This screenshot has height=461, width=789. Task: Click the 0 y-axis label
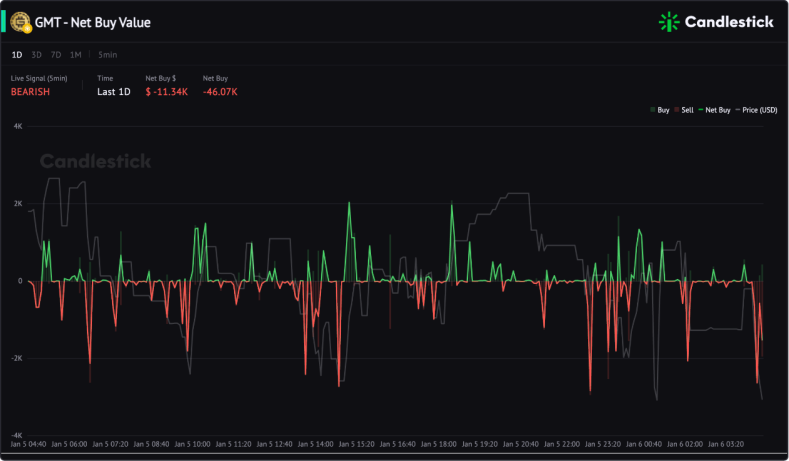point(20,281)
